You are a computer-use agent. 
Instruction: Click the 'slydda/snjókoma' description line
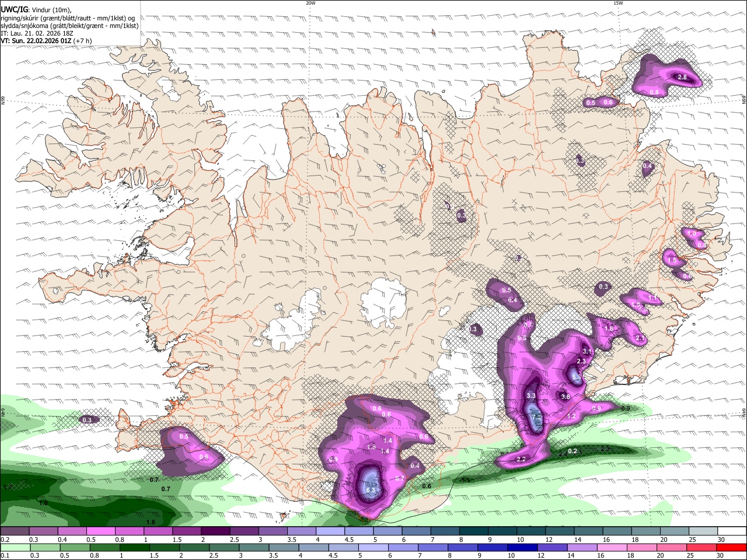(69, 26)
